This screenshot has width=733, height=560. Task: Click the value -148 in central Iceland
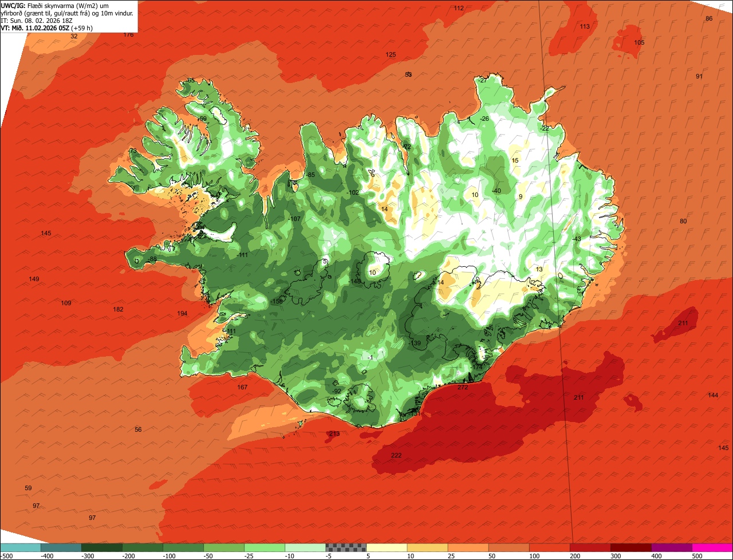355,281
